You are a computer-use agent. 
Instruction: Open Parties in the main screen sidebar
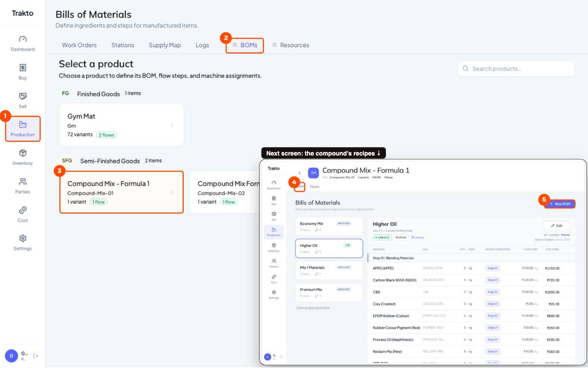tap(23, 186)
